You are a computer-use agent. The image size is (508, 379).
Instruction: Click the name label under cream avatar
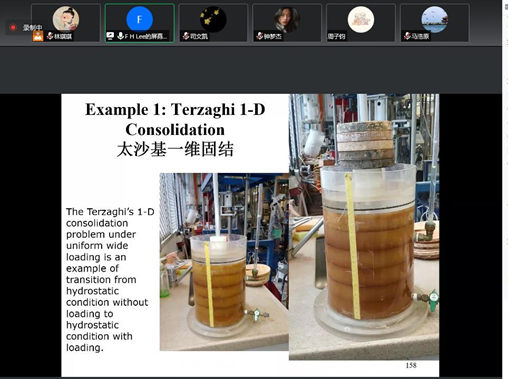coord(336,36)
